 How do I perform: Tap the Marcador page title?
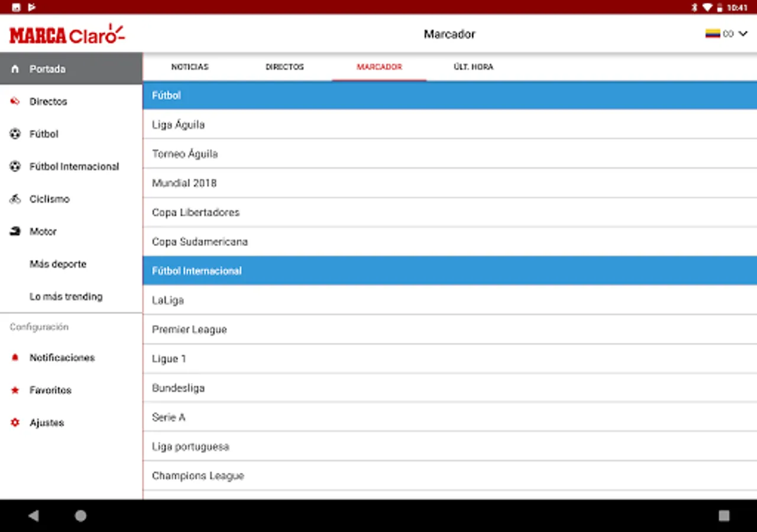pyautogui.click(x=449, y=34)
